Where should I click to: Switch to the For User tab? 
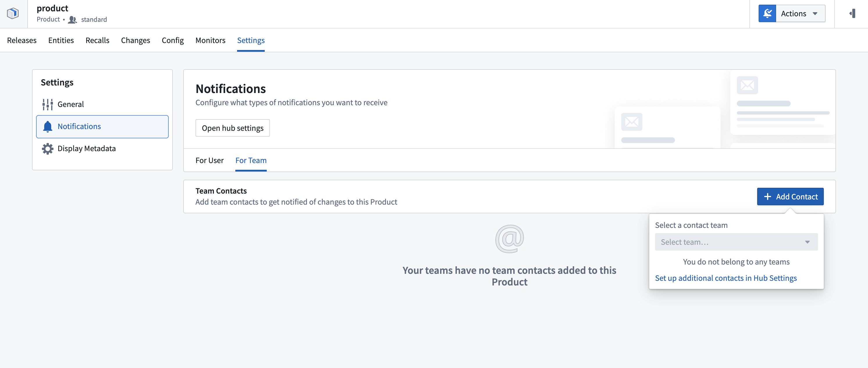click(209, 160)
